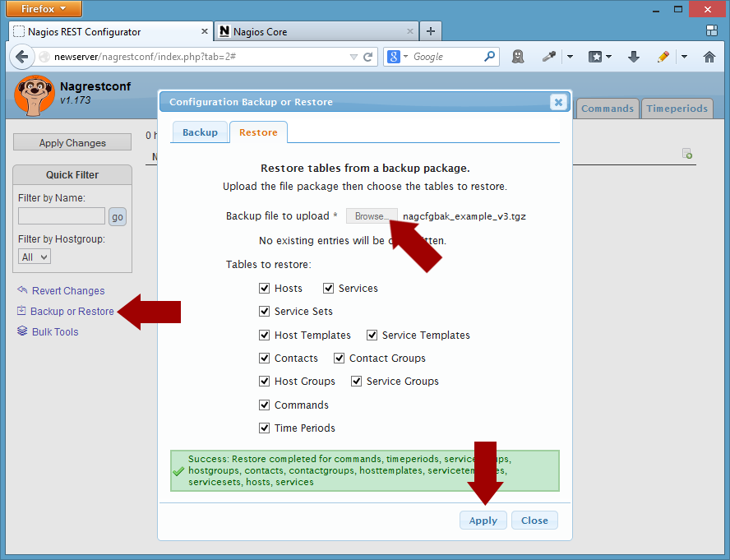This screenshot has height=560, width=730.
Task: Click the add new entry table icon
Action: click(686, 153)
